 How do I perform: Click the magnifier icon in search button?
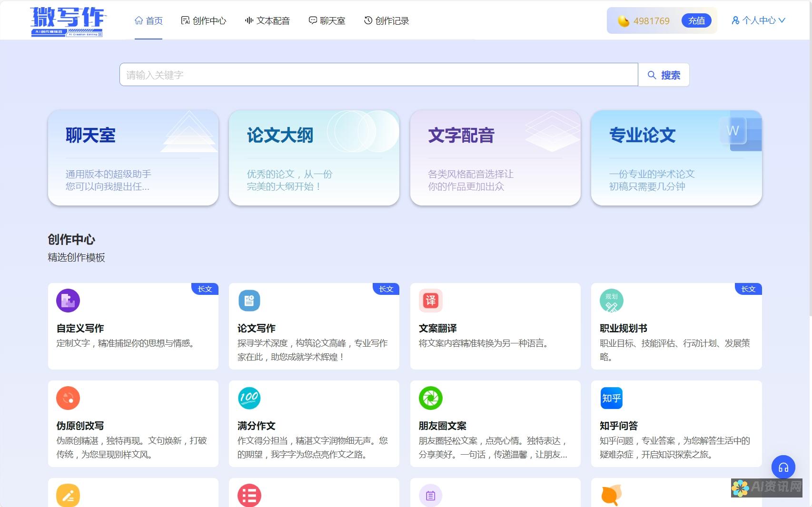652,75
